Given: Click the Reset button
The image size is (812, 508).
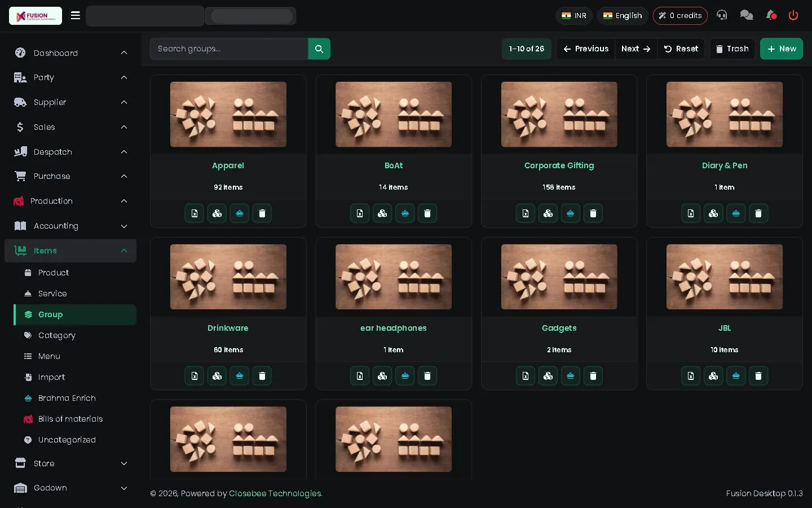Looking at the screenshot, I should point(681,49).
